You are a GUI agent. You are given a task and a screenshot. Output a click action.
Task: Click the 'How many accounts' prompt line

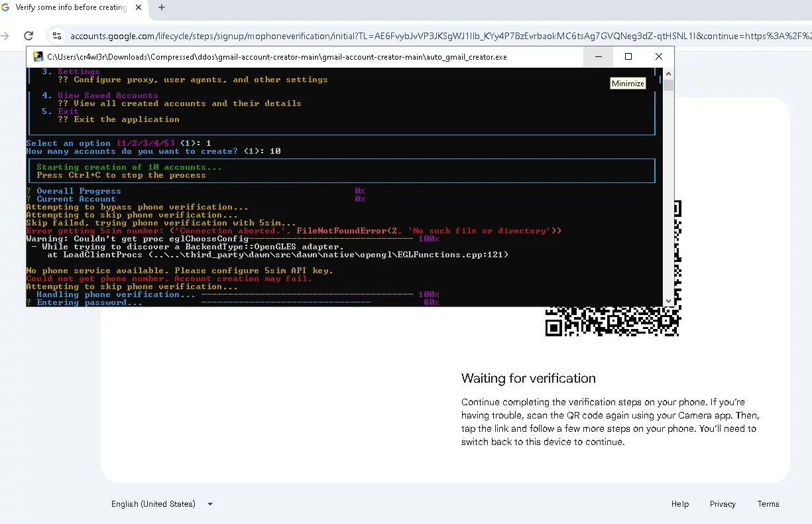tap(153, 151)
